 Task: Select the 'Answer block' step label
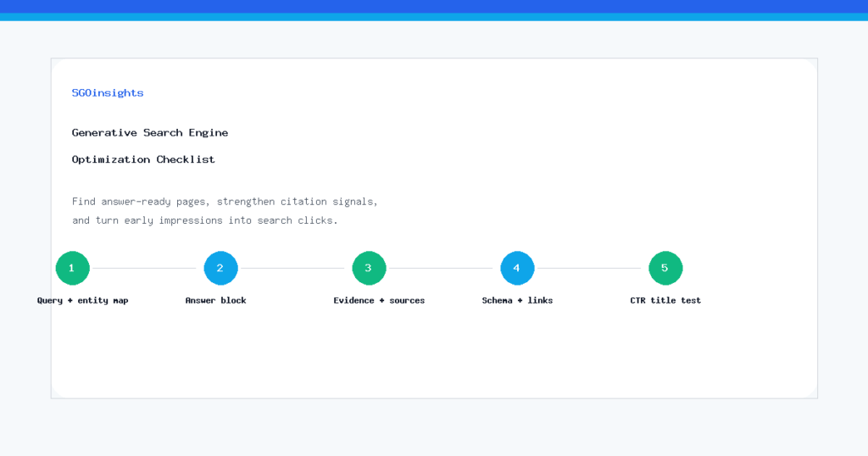216,301
